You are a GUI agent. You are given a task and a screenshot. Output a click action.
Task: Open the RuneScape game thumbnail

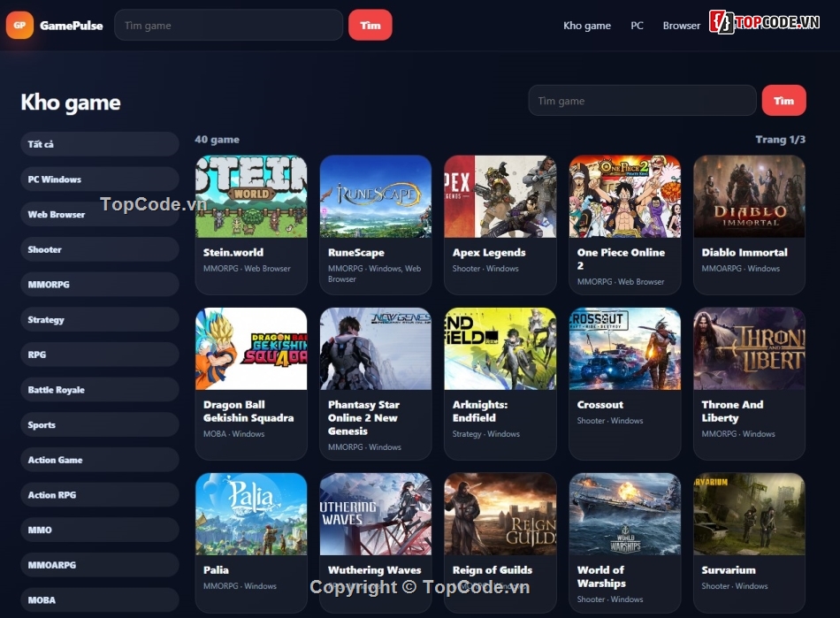tap(376, 196)
